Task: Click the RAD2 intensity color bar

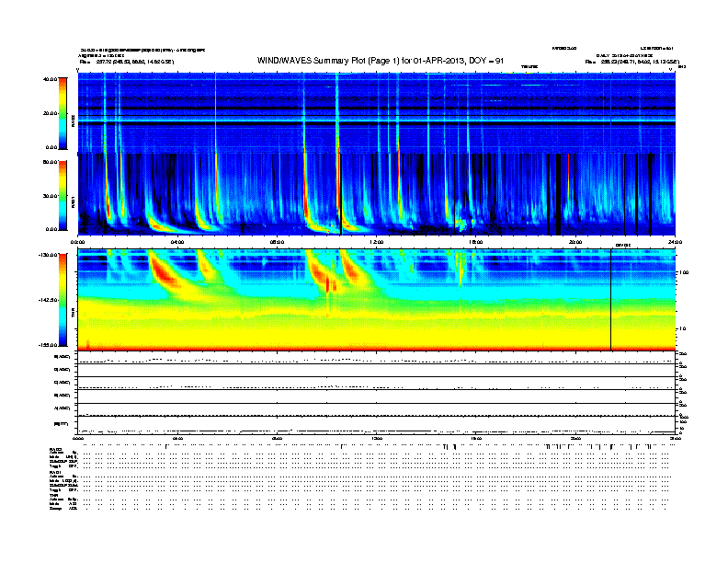Action: (63, 113)
